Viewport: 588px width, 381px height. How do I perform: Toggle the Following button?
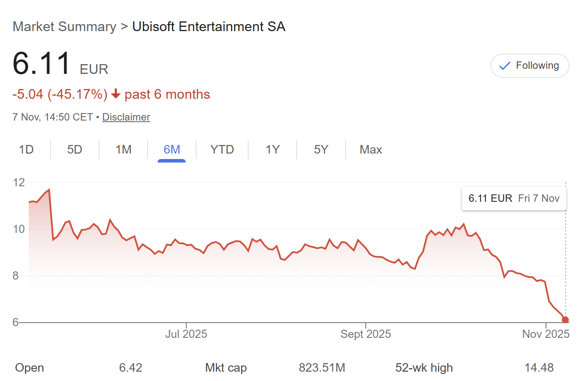529,66
